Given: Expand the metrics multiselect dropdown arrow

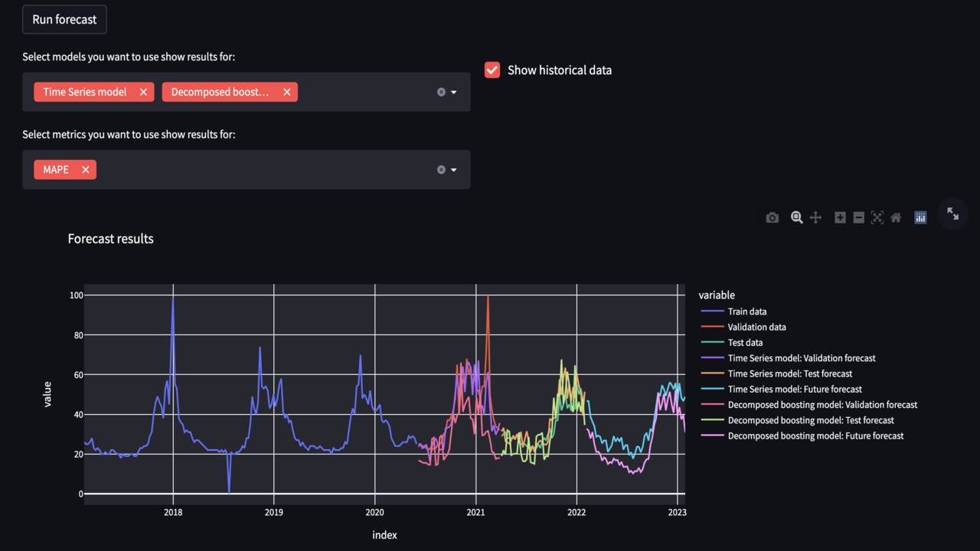Looking at the screenshot, I should 454,170.
